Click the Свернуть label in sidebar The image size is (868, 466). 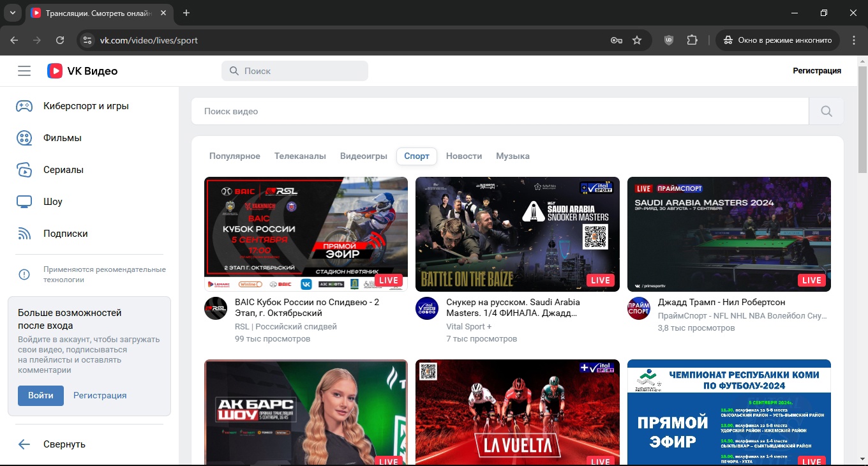click(x=64, y=444)
